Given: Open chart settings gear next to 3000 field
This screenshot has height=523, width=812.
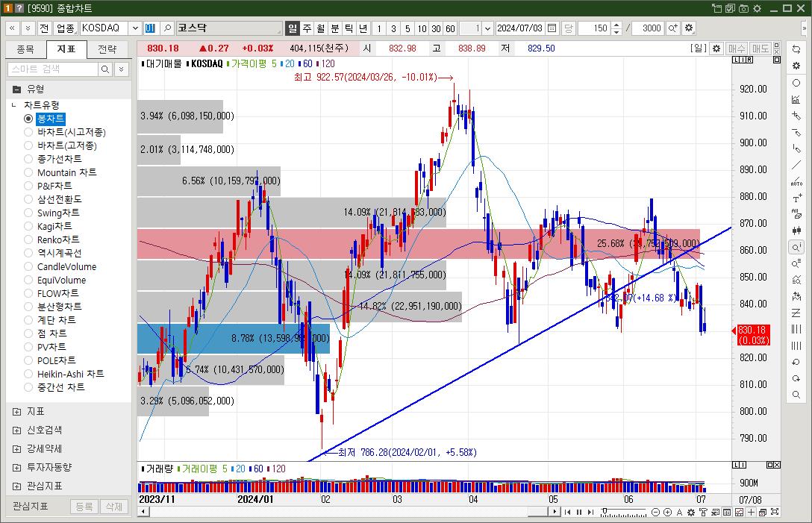Looking at the screenshot, I should 689,28.
